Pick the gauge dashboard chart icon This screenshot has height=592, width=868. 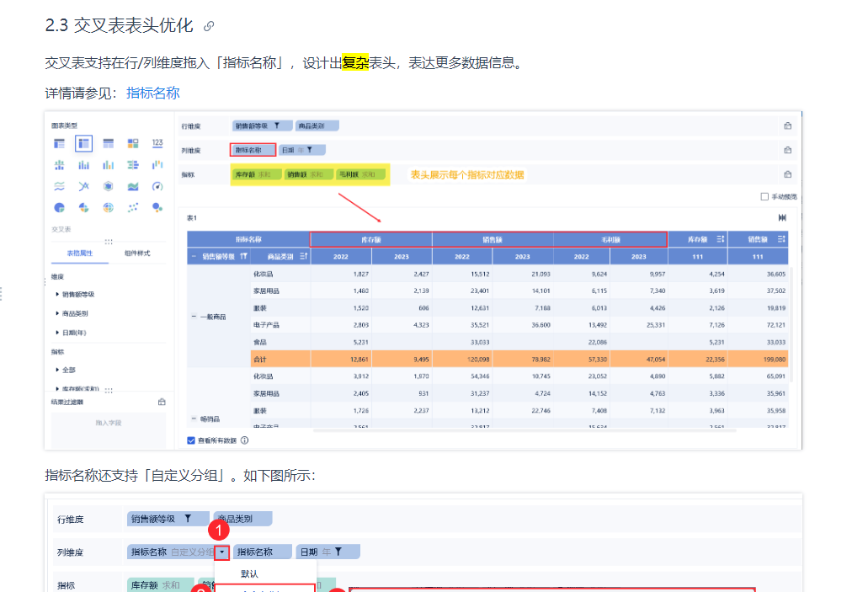pyautogui.click(x=157, y=186)
